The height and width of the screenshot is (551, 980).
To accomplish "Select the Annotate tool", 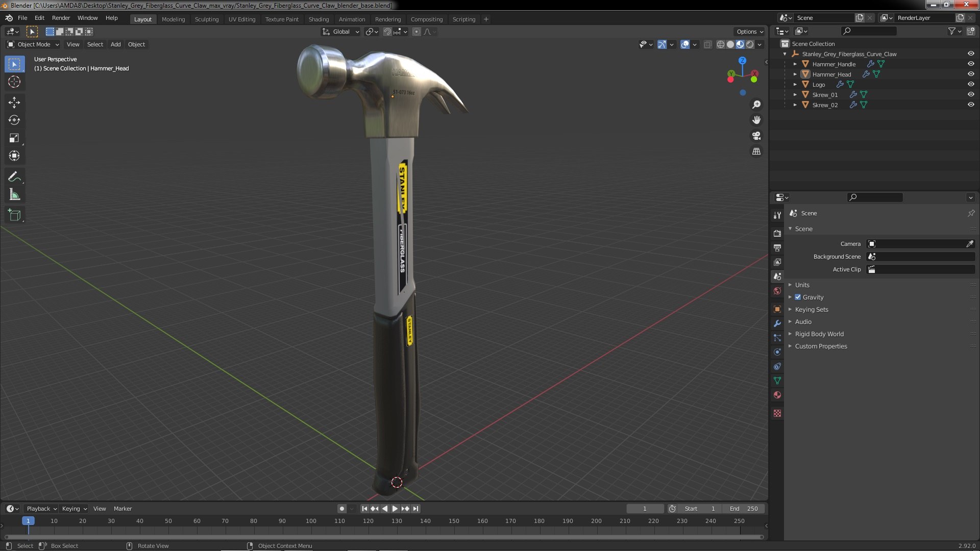I will [14, 177].
